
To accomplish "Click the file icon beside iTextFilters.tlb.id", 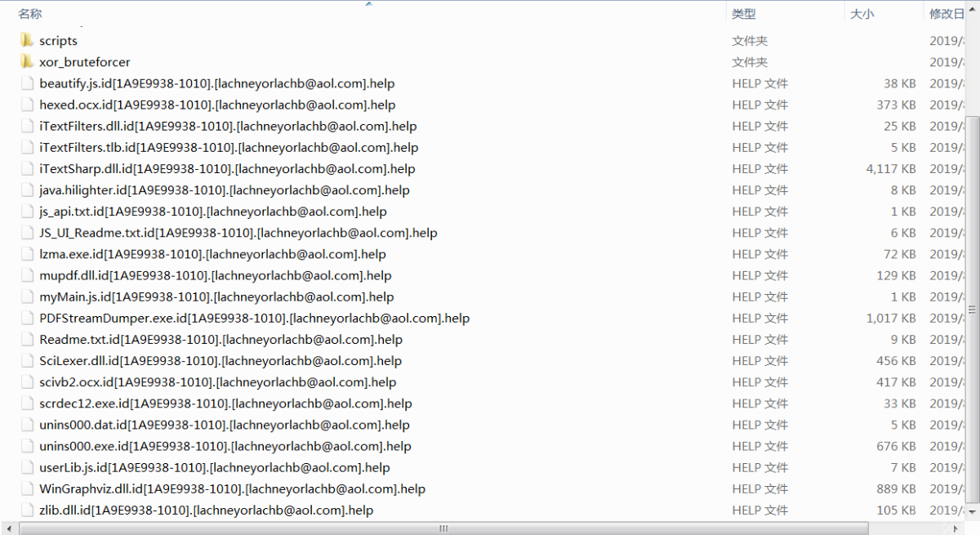I will pyautogui.click(x=27, y=147).
